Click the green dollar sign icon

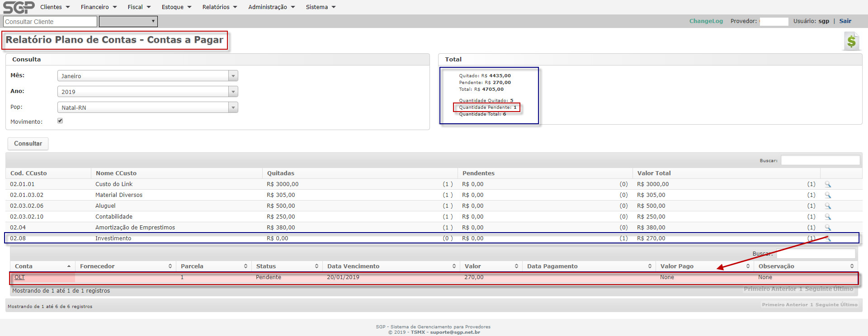[851, 42]
